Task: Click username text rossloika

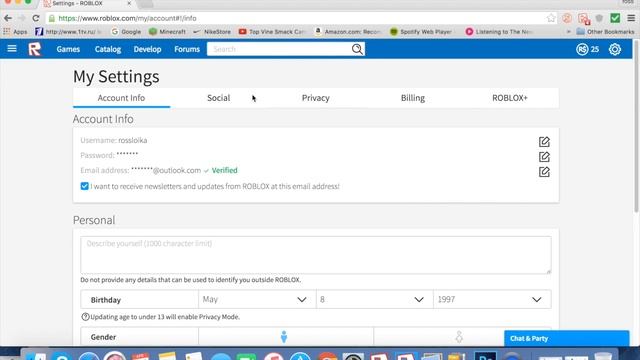Action: [133, 140]
